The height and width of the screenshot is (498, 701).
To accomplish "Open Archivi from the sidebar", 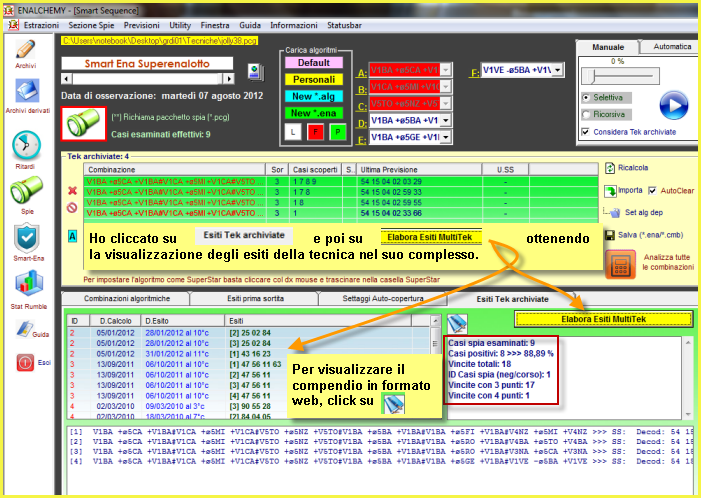I will 25,51.
